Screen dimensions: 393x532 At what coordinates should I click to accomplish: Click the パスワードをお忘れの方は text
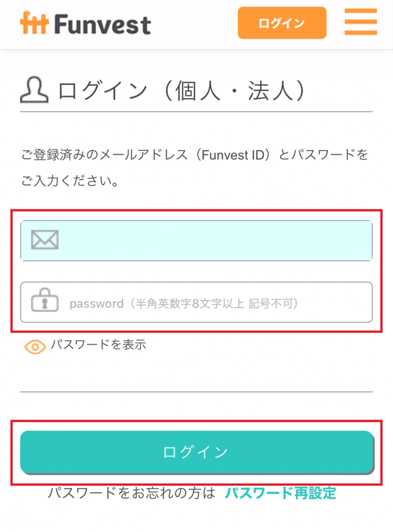pyautogui.click(x=131, y=493)
